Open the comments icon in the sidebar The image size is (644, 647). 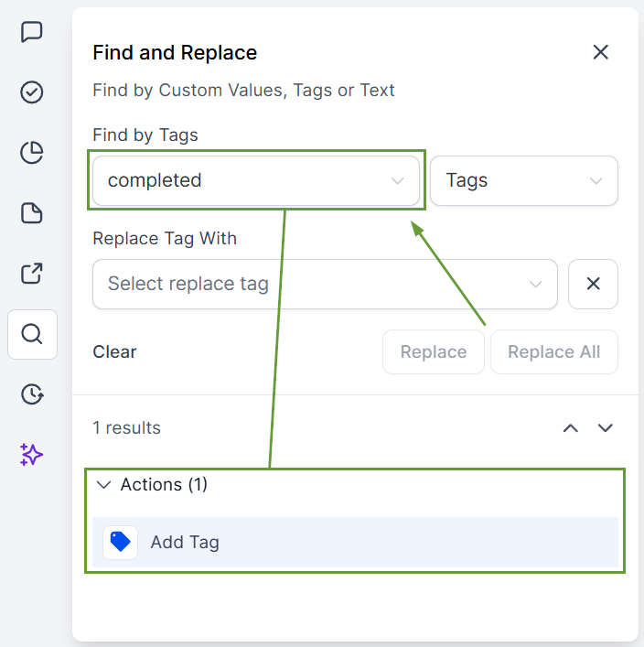coord(32,32)
